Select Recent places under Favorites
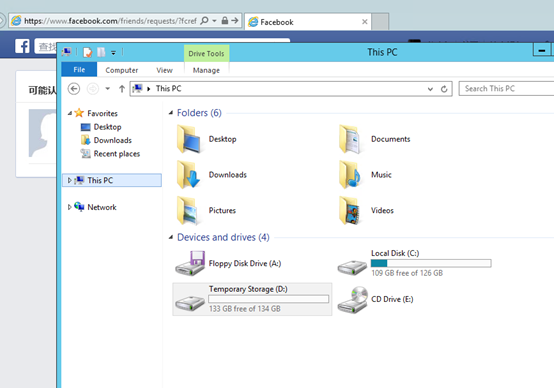Image resolution: width=554 pixels, height=388 pixels. (117, 154)
